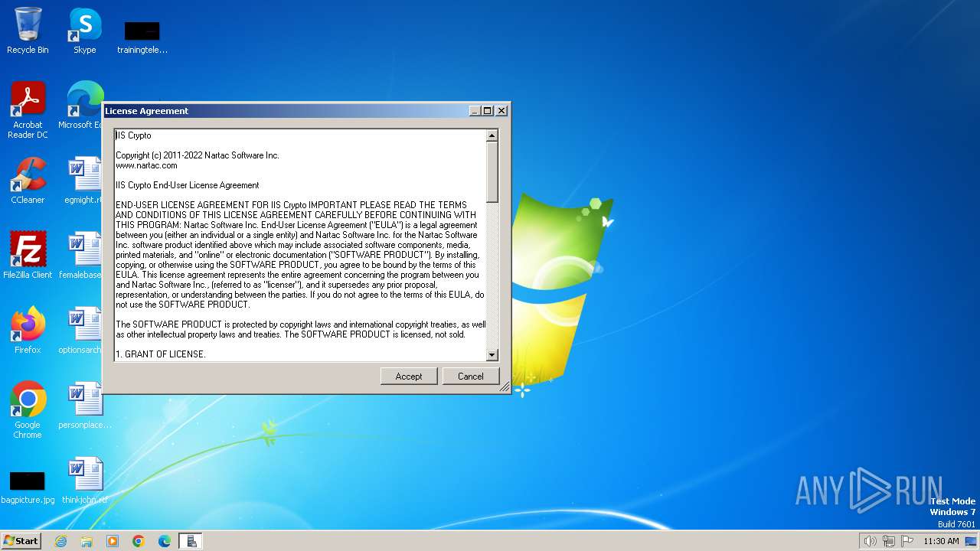The height and width of the screenshot is (551, 980).
Task: Select the Acrobat Reader DC shortcut
Action: click(x=28, y=110)
